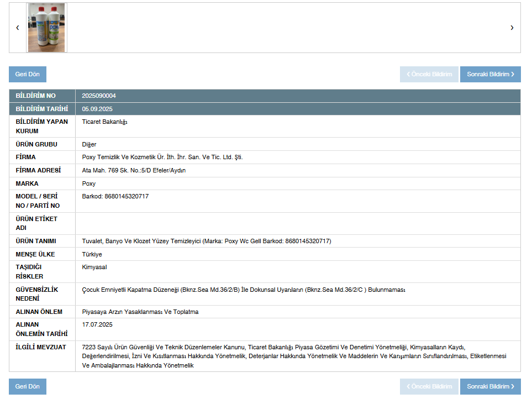Select the Tuvalet, Banyo product description text
This screenshot has height=404, width=532.
[206, 241]
